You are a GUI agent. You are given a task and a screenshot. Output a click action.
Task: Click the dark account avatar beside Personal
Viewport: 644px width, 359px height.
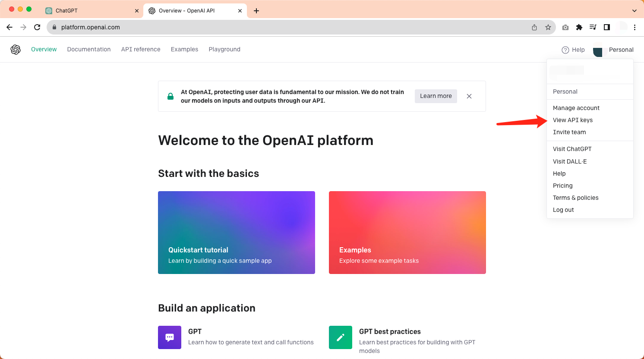click(x=598, y=51)
